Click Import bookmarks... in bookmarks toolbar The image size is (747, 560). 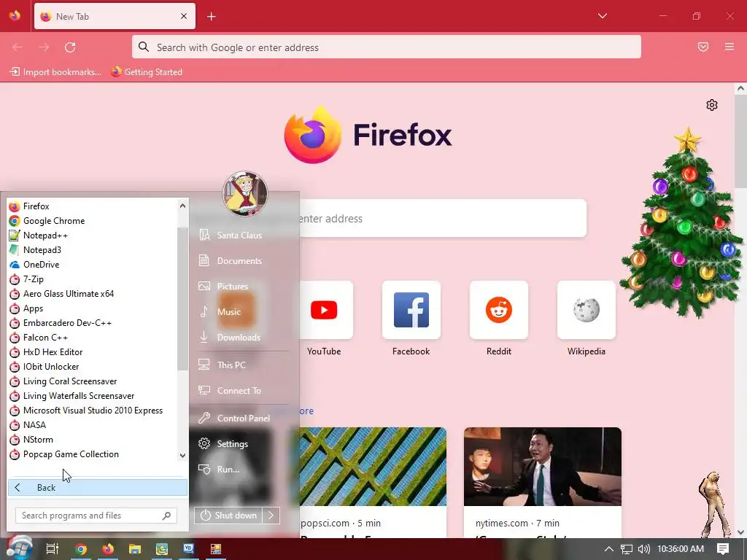pyautogui.click(x=55, y=72)
